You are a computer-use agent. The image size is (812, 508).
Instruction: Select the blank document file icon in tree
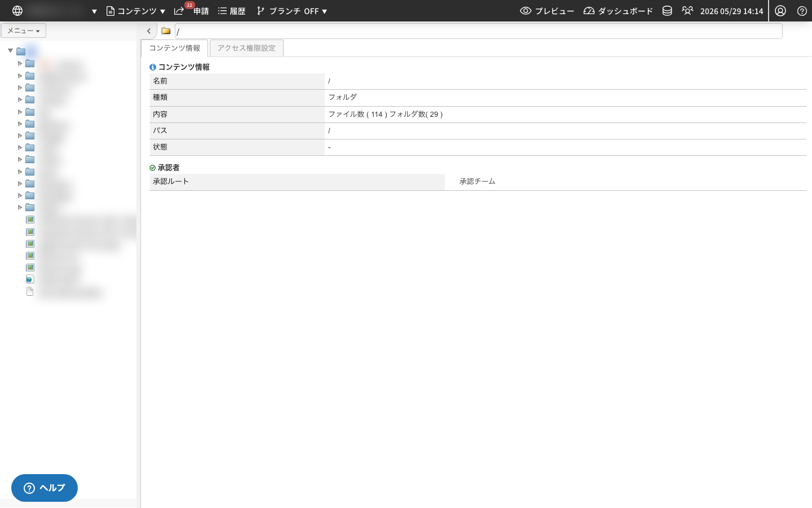[30, 291]
